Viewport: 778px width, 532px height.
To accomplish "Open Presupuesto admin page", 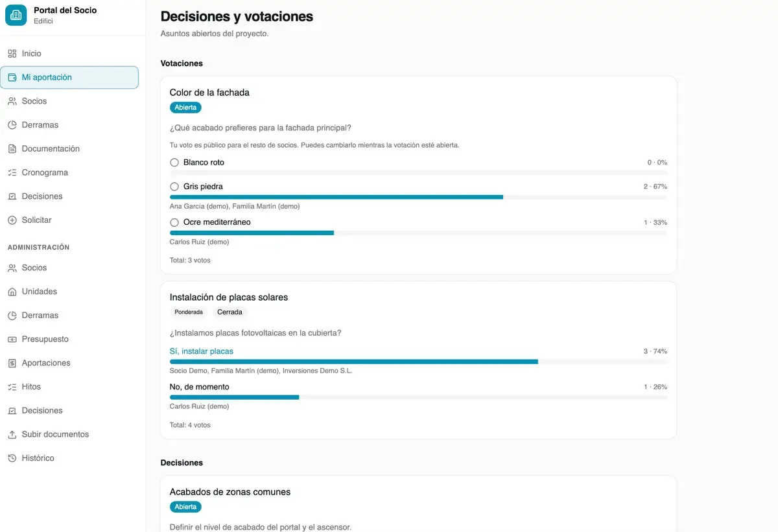I will (69, 340).
